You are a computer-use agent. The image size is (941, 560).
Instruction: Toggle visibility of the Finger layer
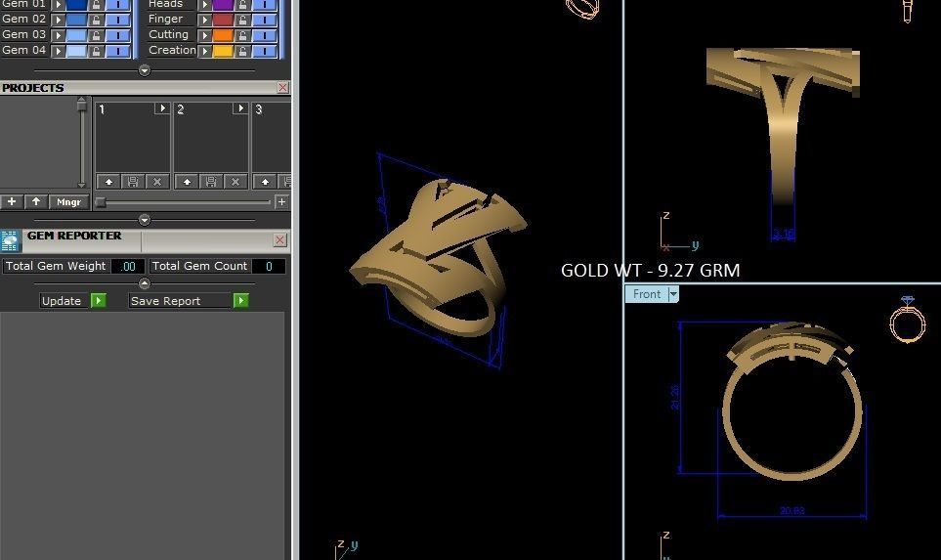(x=265, y=20)
